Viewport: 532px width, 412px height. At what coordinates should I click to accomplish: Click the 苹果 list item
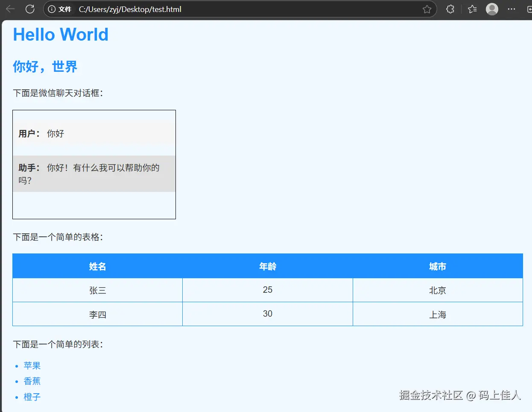pyautogui.click(x=32, y=366)
